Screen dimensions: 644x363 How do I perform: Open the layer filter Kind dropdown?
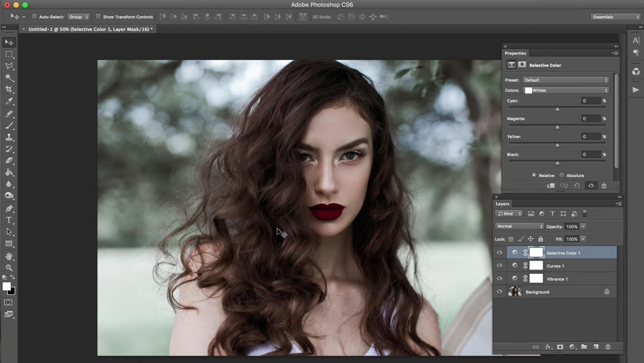point(509,214)
